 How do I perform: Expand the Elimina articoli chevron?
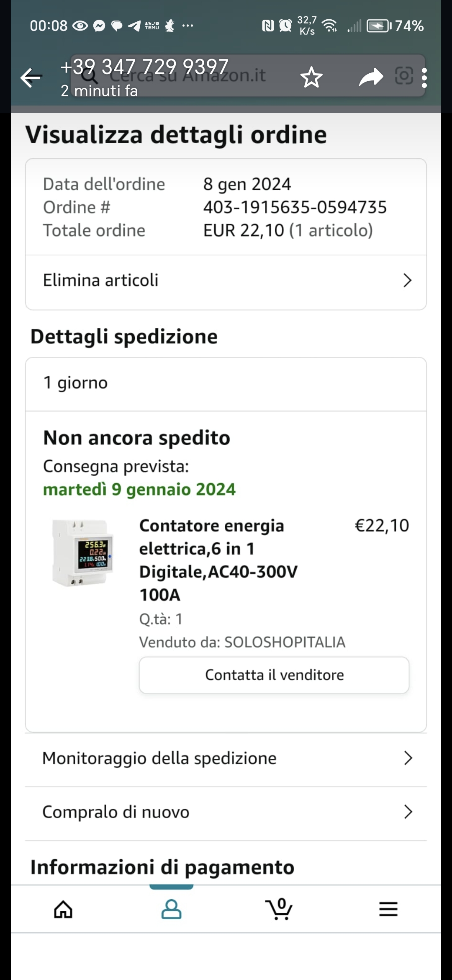click(x=407, y=280)
